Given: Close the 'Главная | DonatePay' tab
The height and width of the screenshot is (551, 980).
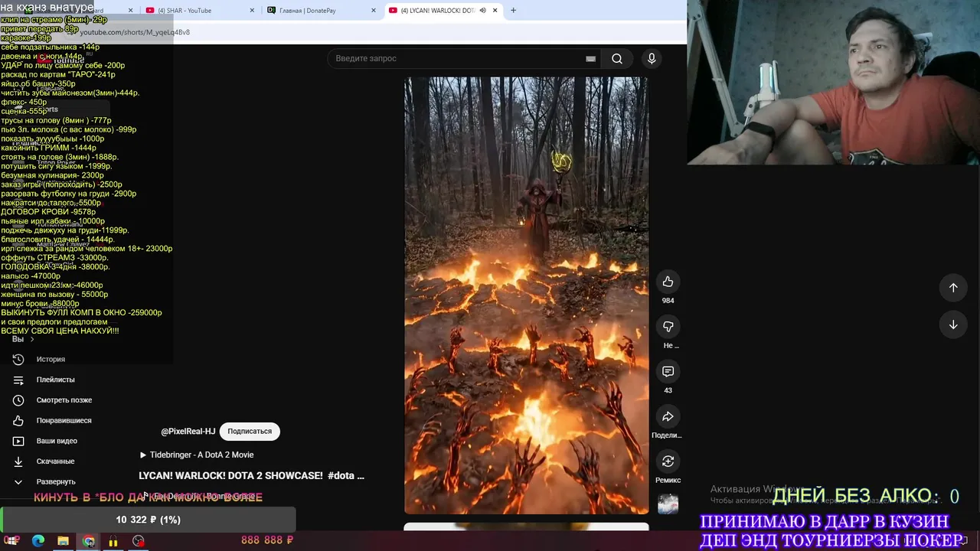Looking at the screenshot, I should point(374,11).
